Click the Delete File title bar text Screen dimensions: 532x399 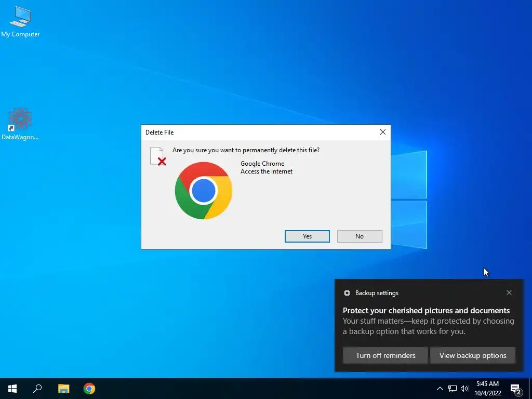click(159, 132)
